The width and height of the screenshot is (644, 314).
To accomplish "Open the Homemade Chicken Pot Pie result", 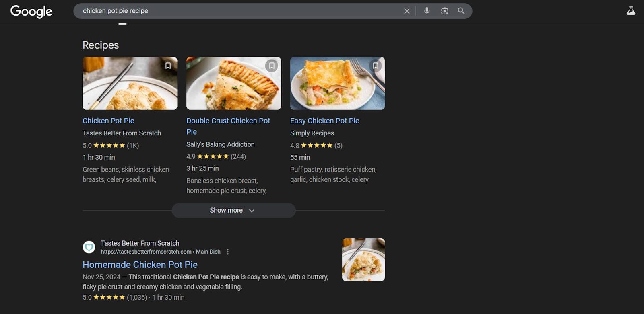I will 140,265.
